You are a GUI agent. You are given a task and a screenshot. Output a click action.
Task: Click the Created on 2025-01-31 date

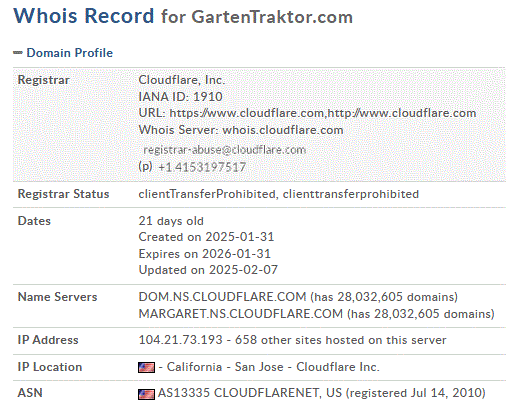[206, 237]
